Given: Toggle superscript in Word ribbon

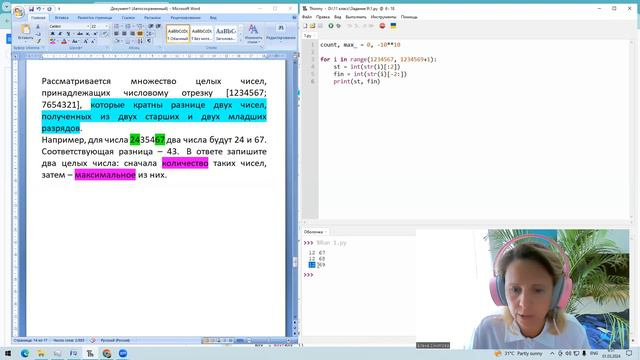Looking at the screenshot, I should click(95, 34).
